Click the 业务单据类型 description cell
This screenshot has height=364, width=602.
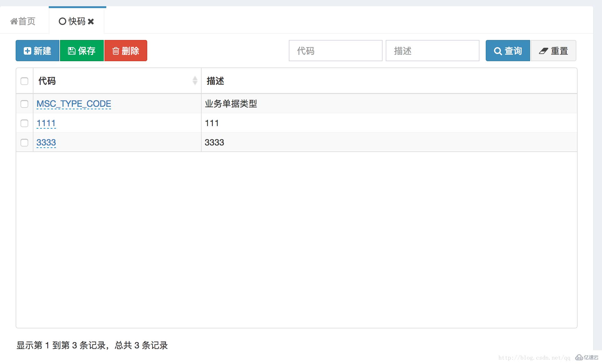click(x=389, y=104)
